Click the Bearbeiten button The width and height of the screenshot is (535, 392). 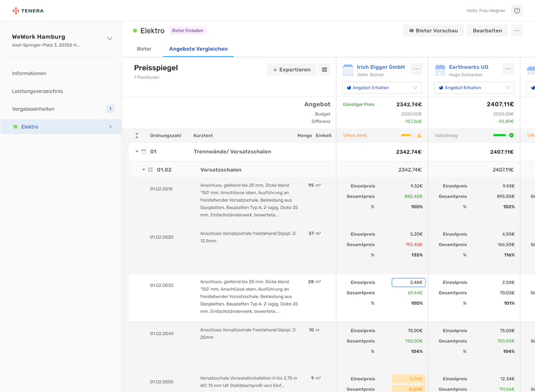pyautogui.click(x=487, y=30)
